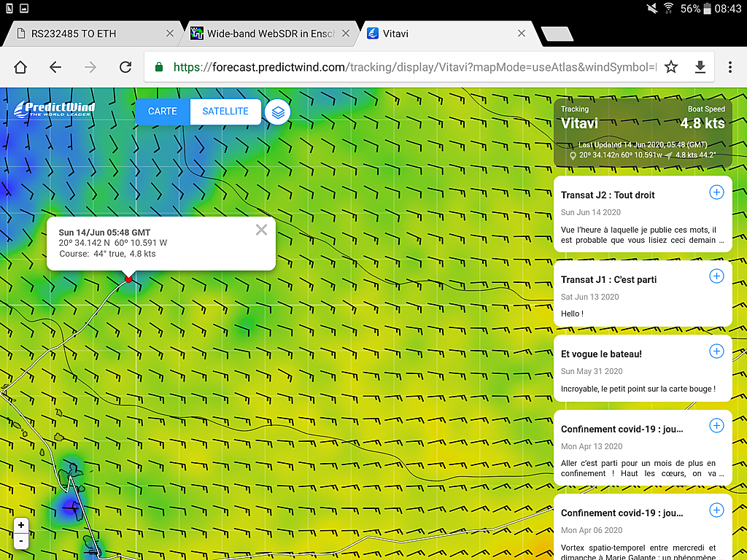Viewport: 747px width, 560px height.
Task: Open a new browser tab
Action: [x=557, y=34]
